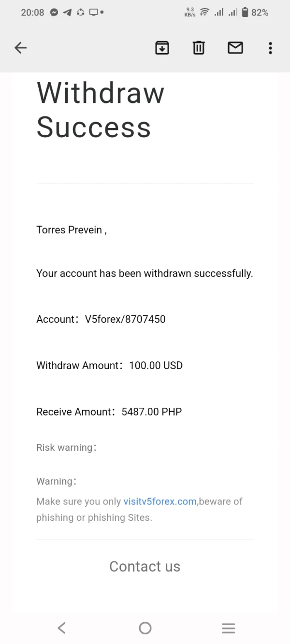290x644 pixels.
Task: Tap the Wi-Fi status icon
Action: (204, 13)
